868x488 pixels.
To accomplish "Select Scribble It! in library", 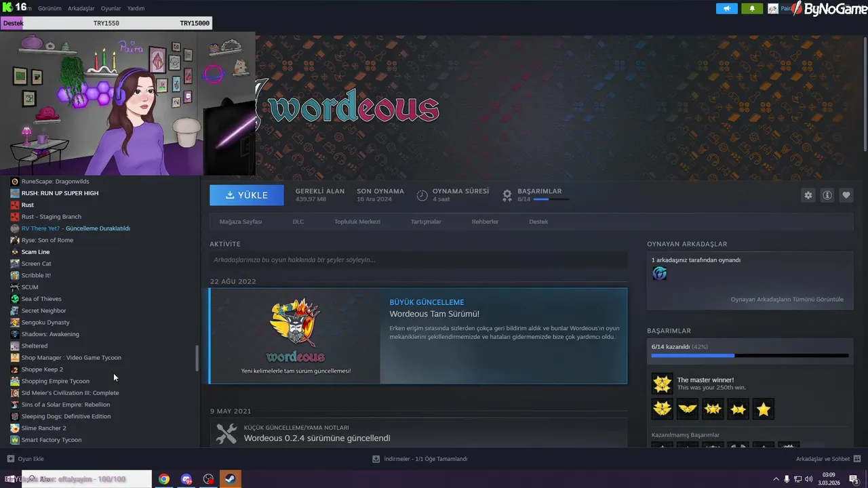I will (36, 275).
